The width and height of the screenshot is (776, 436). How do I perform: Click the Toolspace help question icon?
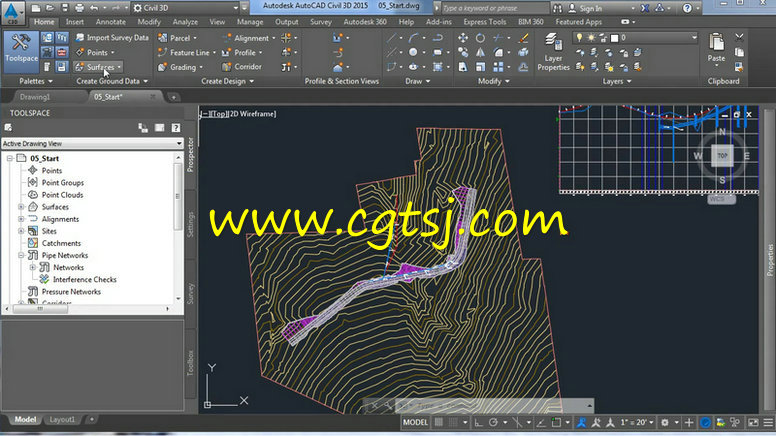click(x=176, y=128)
